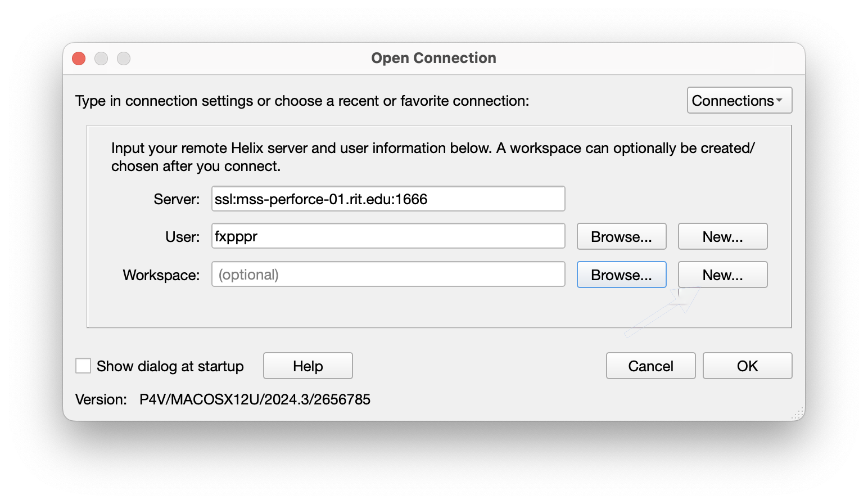868x504 pixels.
Task: Click the resize grip in dialog corner
Action: [798, 414]
